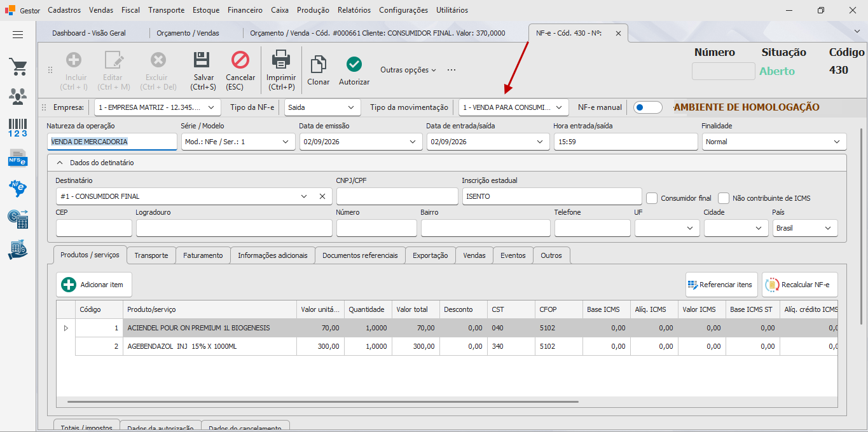The image size is (868, 432).
Task: Click the Imprimir printer icon
Action: [281, 60]
